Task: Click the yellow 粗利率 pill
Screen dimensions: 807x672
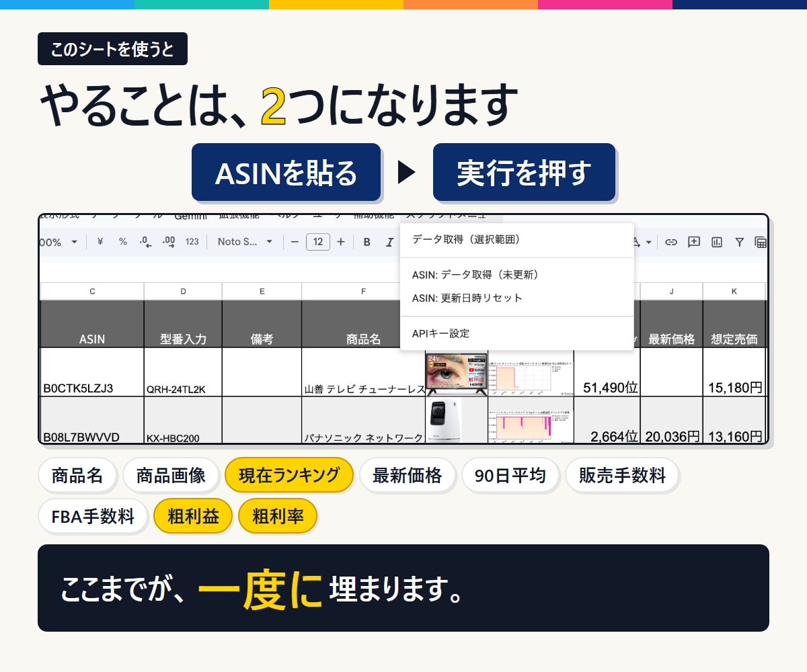Action: tap(278, 516)
